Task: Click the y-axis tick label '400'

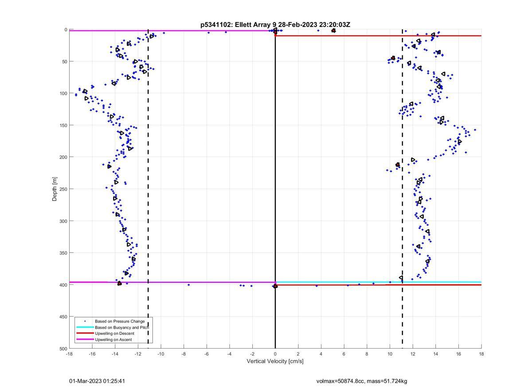Action: point(63,285)
